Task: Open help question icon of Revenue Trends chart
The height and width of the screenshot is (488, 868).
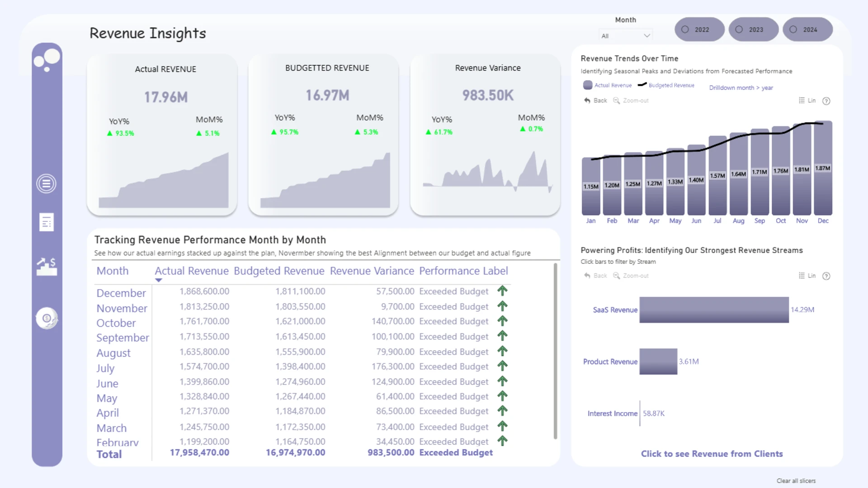Action: pyautogui.click(x=826, y=101)
